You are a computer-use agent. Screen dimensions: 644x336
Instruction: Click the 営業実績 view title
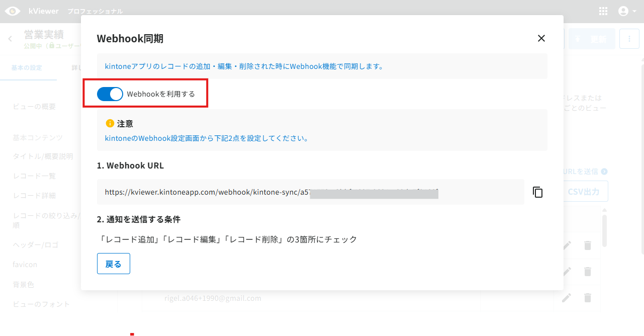click(44, 35)
